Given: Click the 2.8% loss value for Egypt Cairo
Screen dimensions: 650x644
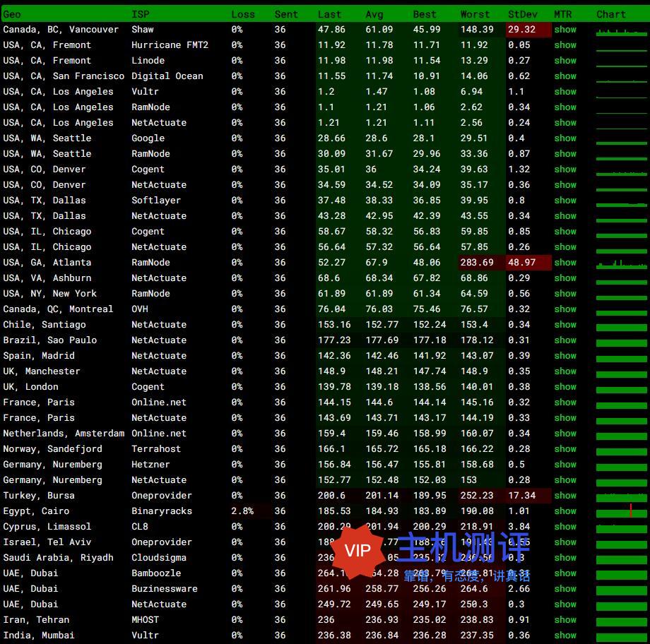Looking at the screenshot, I should tap(242, 511).
